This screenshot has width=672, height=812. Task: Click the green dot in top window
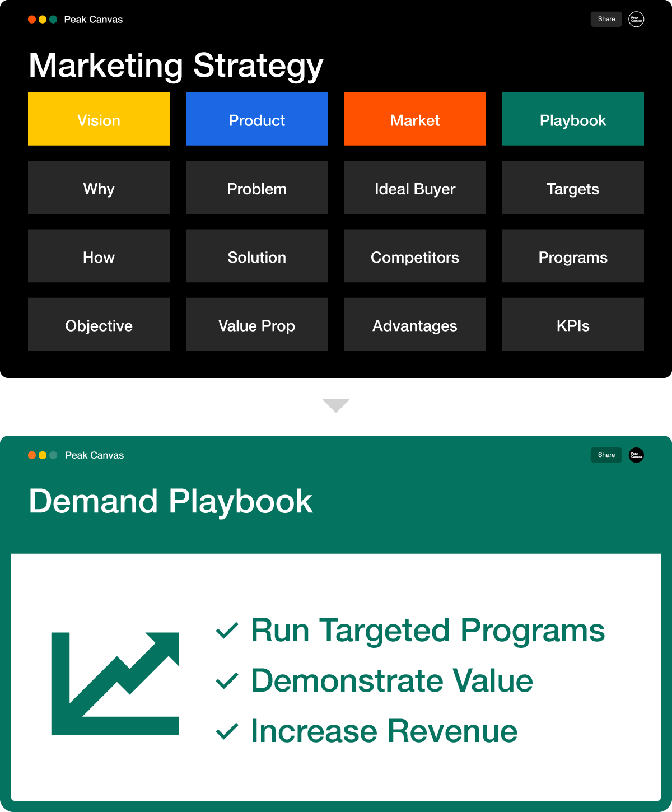tap(53, 20)
